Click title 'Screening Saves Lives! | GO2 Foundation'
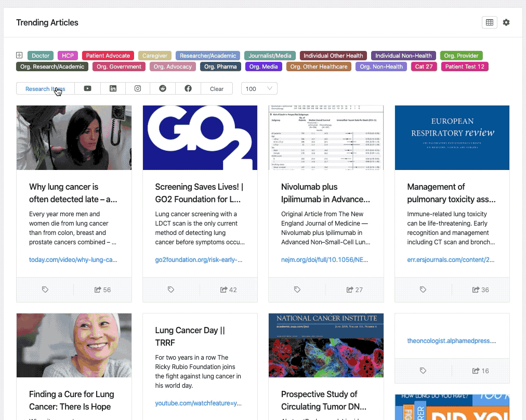Viewport: 526px width, 420px height. (x=199, y=193)
